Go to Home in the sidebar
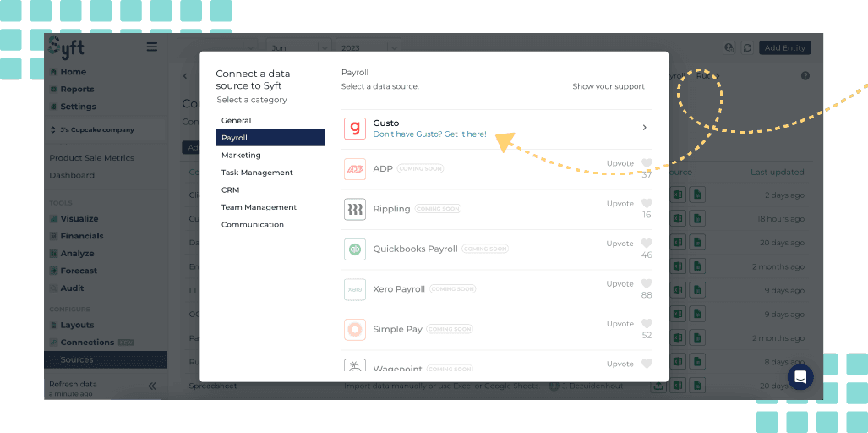868x433 pixels. (73, 72)
